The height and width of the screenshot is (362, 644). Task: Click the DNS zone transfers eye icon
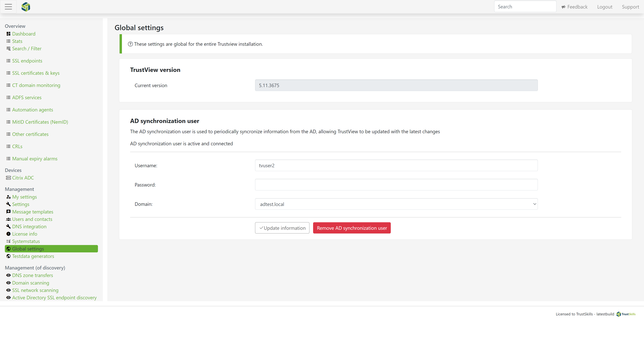9,275
